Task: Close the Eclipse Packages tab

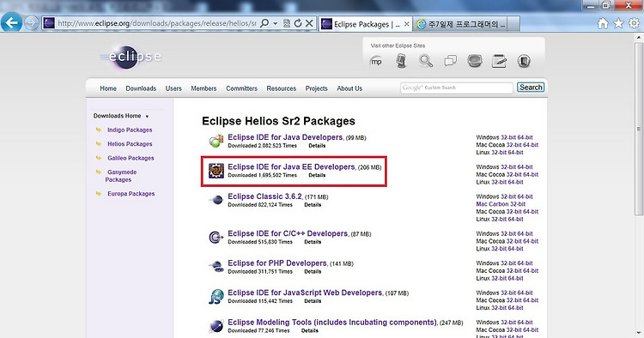Action: (x=407, y=24)
